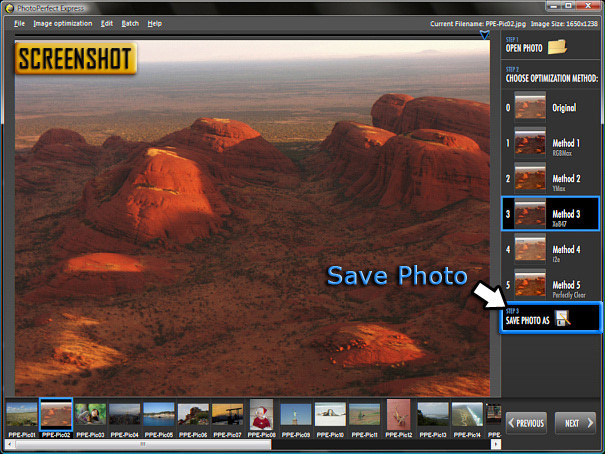
Task: Click Step 3 Save Photo As label
Action: tap(527, 317)
